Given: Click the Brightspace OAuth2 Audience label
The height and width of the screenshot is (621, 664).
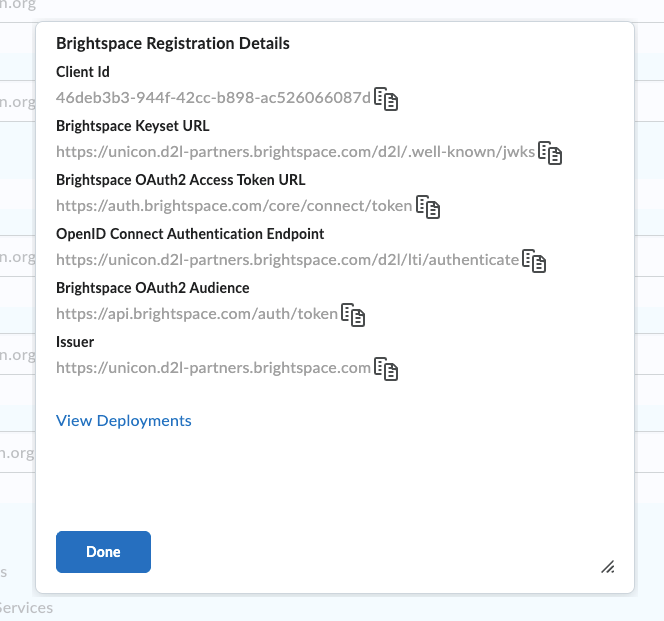Looking at the screenshot, I should [x=153, y=288].
